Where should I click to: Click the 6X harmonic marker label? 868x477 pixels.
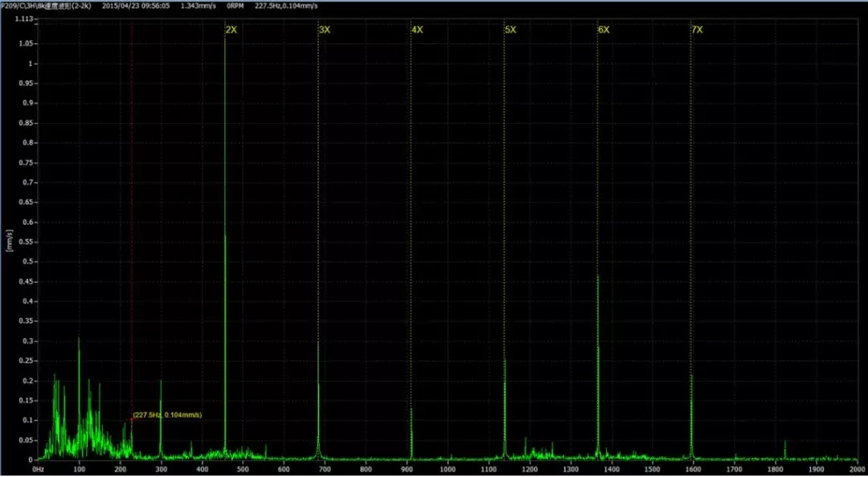coord(604,30)
